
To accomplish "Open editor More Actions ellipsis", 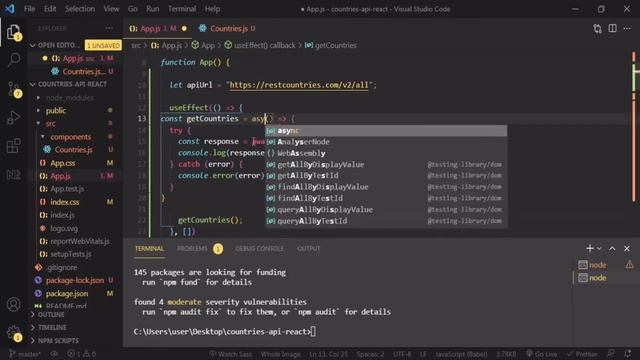I will [627, 29].
